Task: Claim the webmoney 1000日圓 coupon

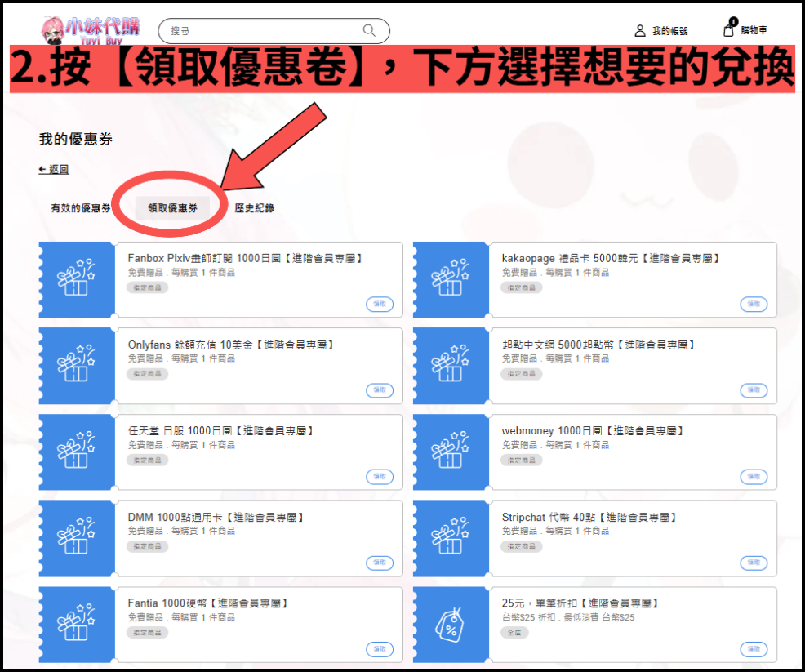Action: [754, 477]
